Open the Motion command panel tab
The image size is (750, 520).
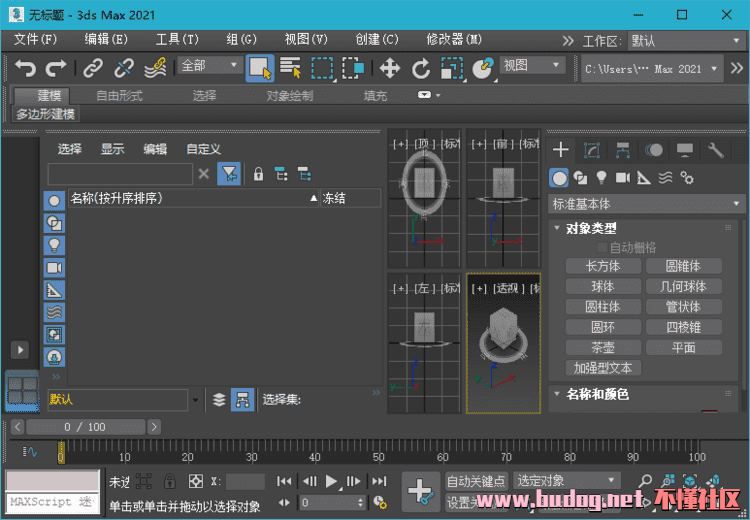point(654,150)
